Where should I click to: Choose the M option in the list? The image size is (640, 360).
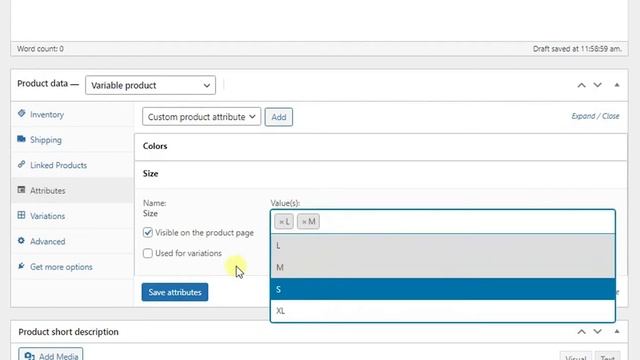(x=442, y=267)
